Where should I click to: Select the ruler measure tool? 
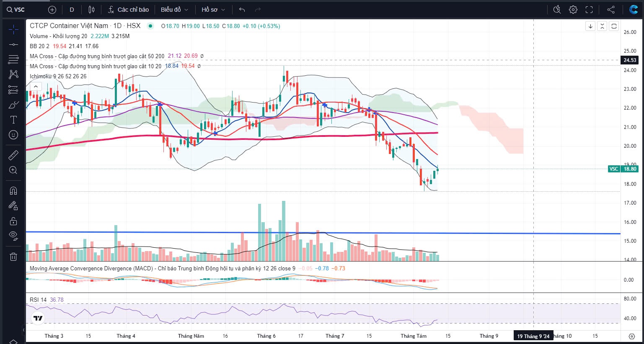(x=13, y=155)
